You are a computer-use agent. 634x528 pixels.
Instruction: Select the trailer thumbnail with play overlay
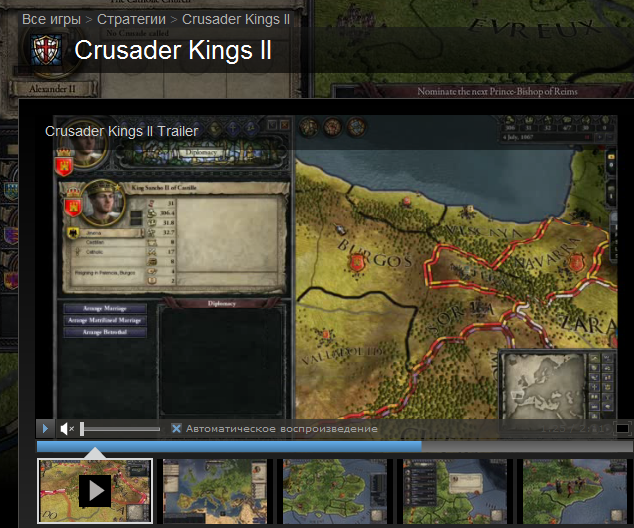pyautogui.click(x=95, y=491)
